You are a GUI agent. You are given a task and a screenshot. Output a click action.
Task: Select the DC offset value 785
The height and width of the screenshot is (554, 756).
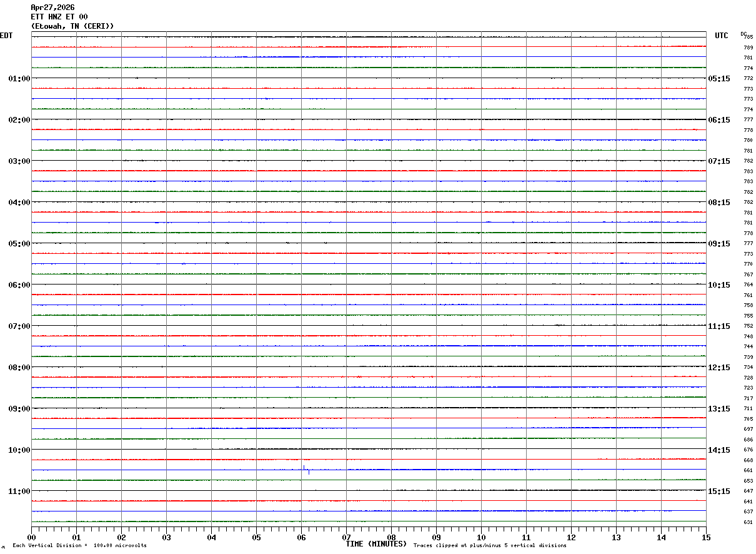coord(748,38)
